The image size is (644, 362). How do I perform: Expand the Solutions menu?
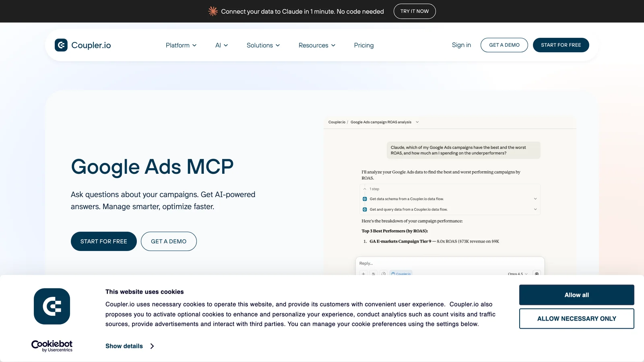click(x=263, y=45)
